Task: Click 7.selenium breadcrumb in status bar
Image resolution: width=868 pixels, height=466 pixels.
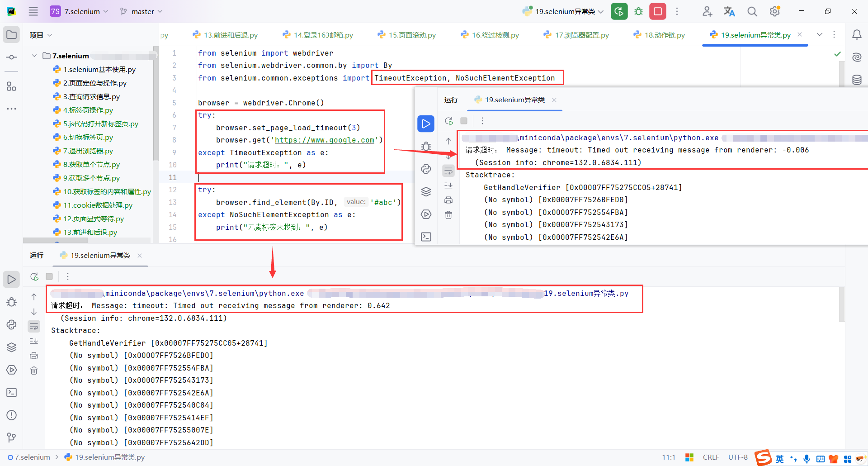Action: coord(29,457)
